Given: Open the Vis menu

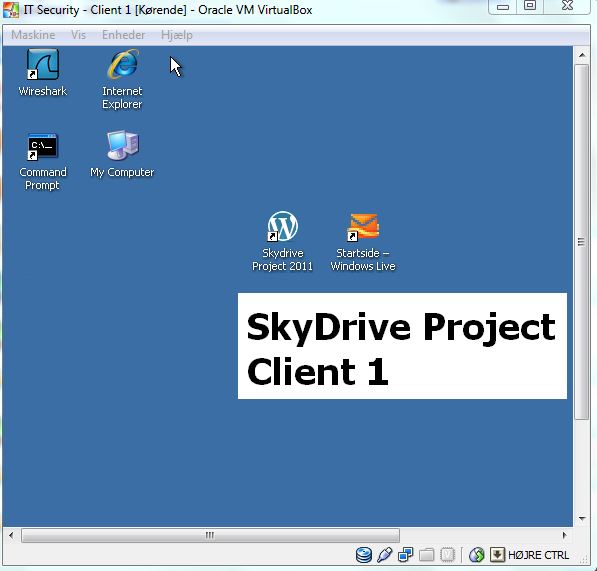Looking at the screenshot, I should [78, 35].
